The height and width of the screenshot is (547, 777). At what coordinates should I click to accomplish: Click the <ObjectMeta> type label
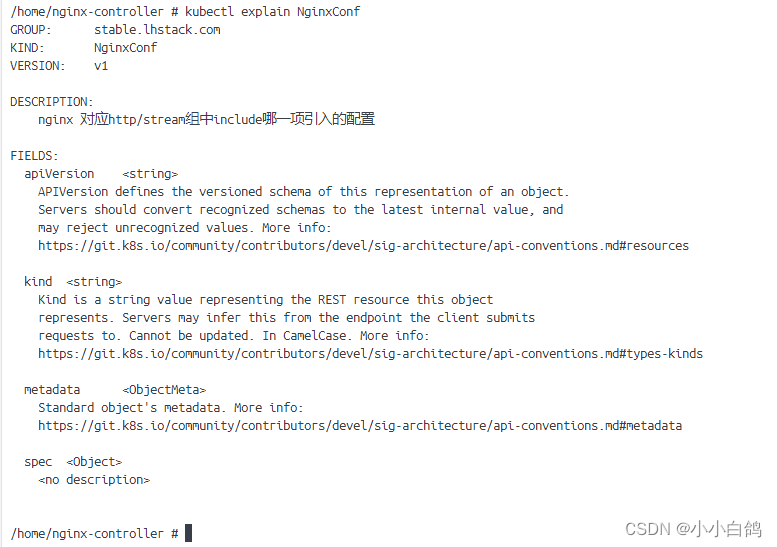click(164, 389)
